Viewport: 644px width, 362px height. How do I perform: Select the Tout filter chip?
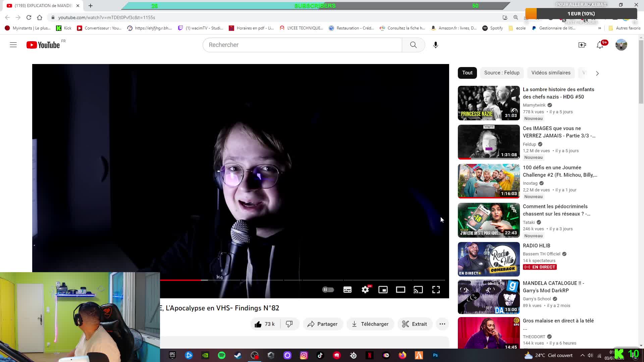coord(467,73)
